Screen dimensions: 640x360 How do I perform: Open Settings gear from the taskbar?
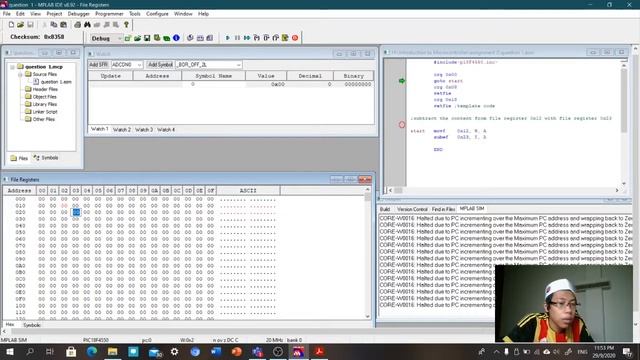coord(174,351)
